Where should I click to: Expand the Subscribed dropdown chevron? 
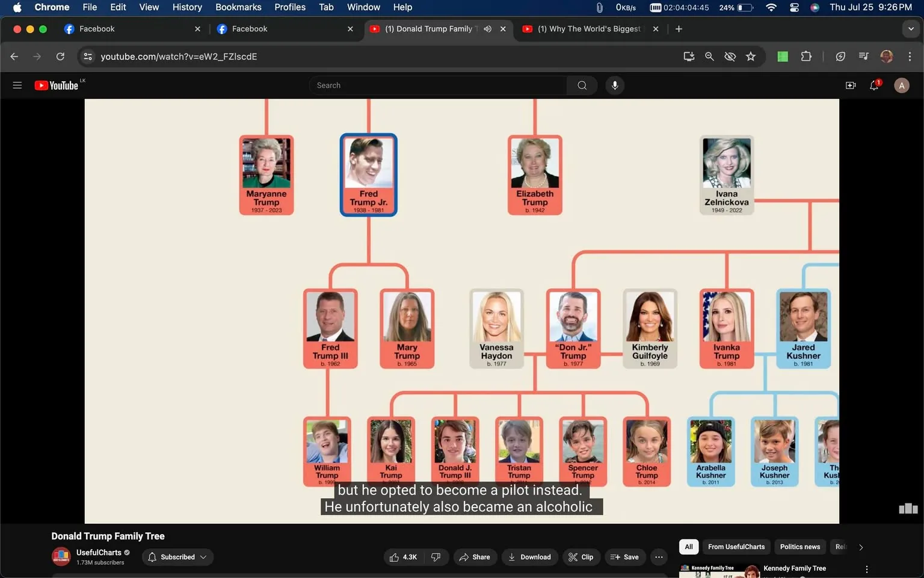click(203, 557)
